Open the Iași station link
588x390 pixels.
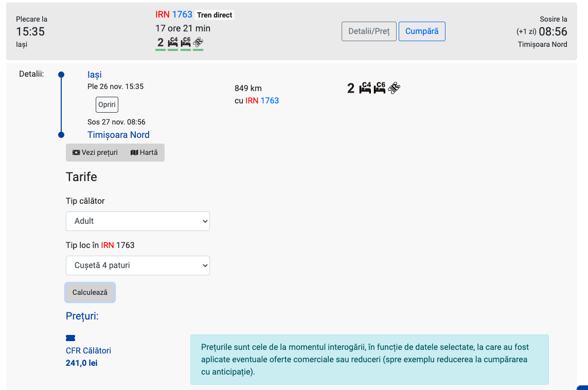click(x=95, y=75)
